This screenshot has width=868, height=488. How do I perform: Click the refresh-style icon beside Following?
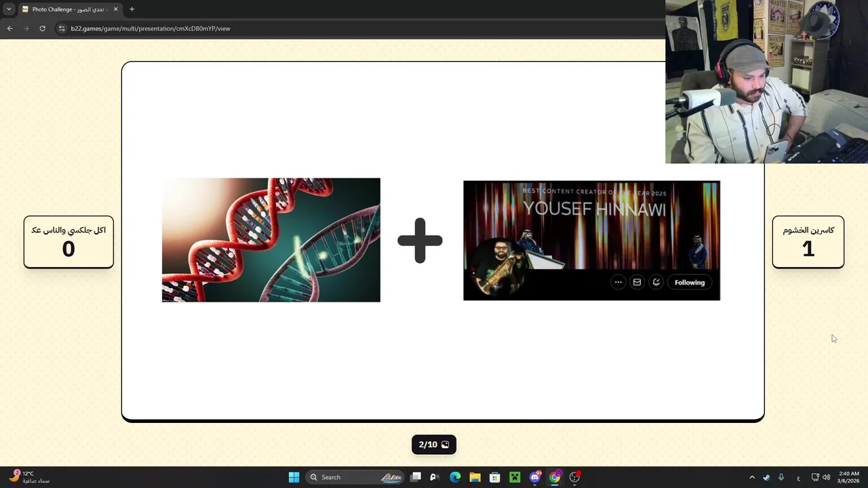pos(656,283)
